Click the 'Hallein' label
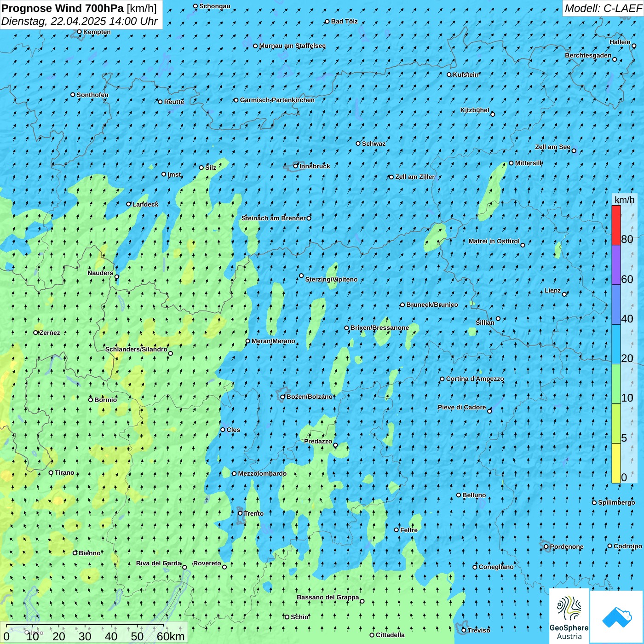644x644 pixels. pyautogui.click(x=620, y=42)
